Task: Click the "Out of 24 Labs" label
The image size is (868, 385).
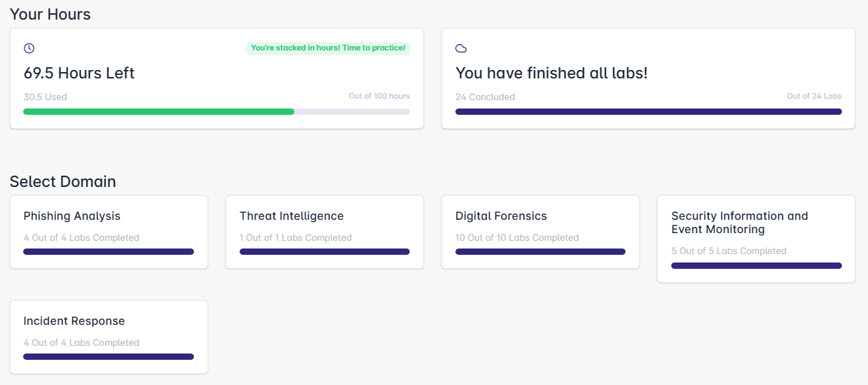Action: coord(814,97)
